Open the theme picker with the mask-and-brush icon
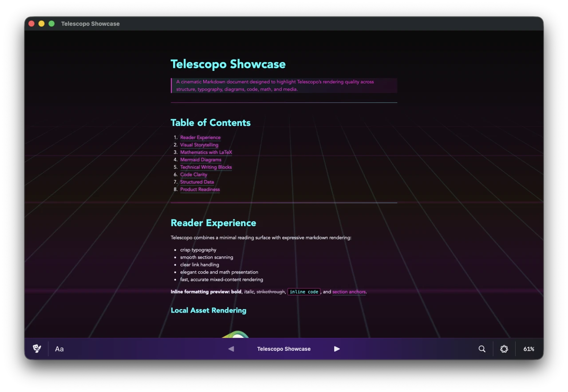This screenshot has height=392, width=568. (x=37, y=349)
